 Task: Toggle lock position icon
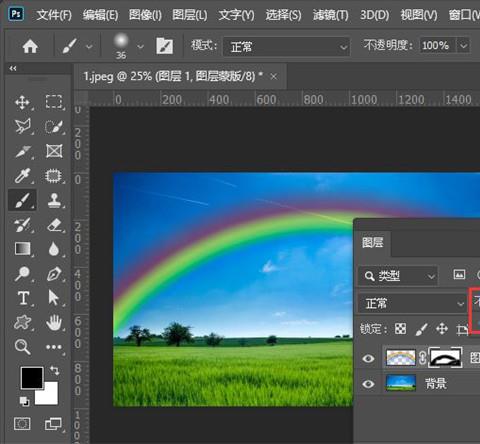(x=442, y=329)
